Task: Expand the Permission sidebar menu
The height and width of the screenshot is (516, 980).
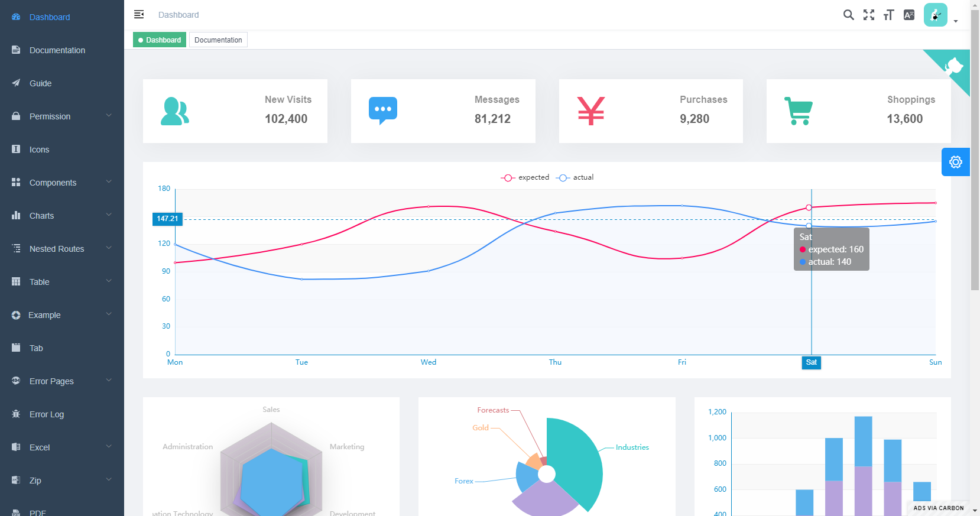Action: [62, 116]
